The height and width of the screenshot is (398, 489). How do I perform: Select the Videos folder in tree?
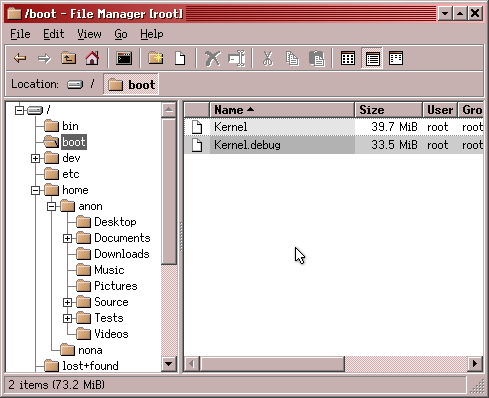(x=102, y=334)
